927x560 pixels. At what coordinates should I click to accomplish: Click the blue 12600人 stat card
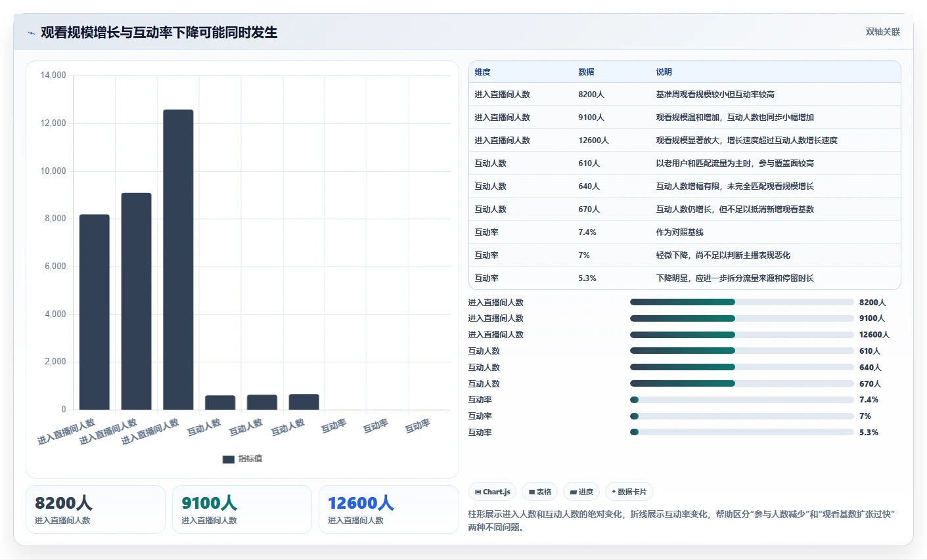pyautogui.click(x=388, y=509)
